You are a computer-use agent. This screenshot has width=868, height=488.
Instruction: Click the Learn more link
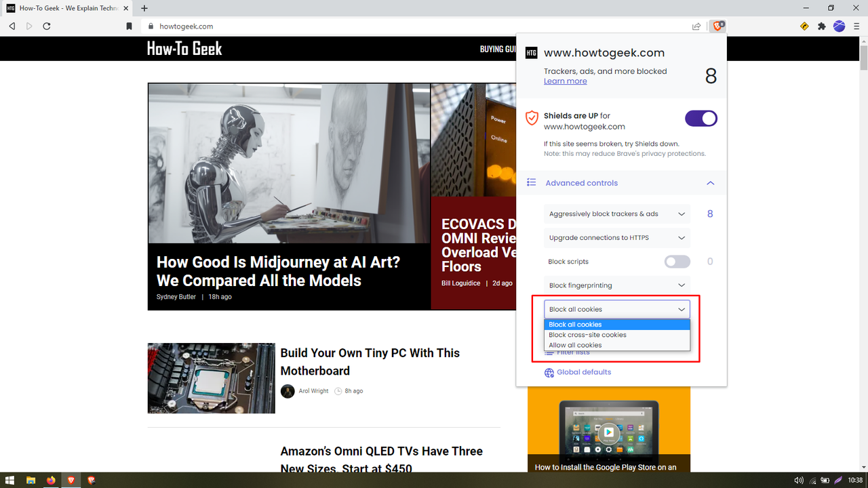tap(565, 81)
